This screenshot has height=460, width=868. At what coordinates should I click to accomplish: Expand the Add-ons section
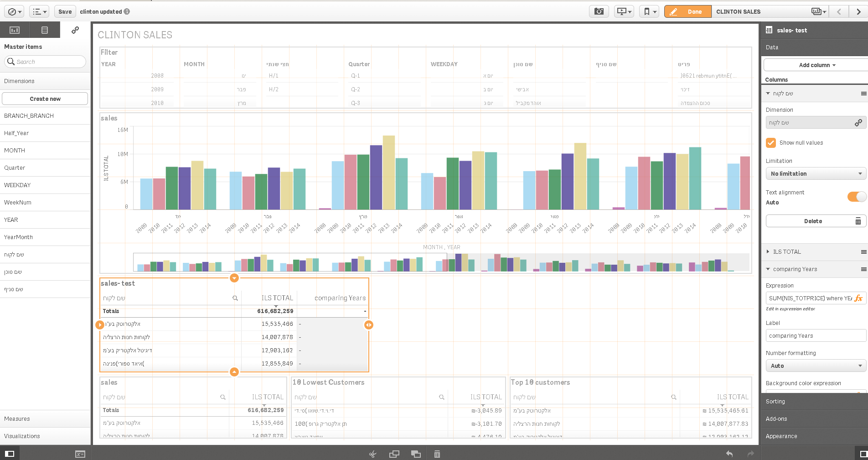pos(814,418)
